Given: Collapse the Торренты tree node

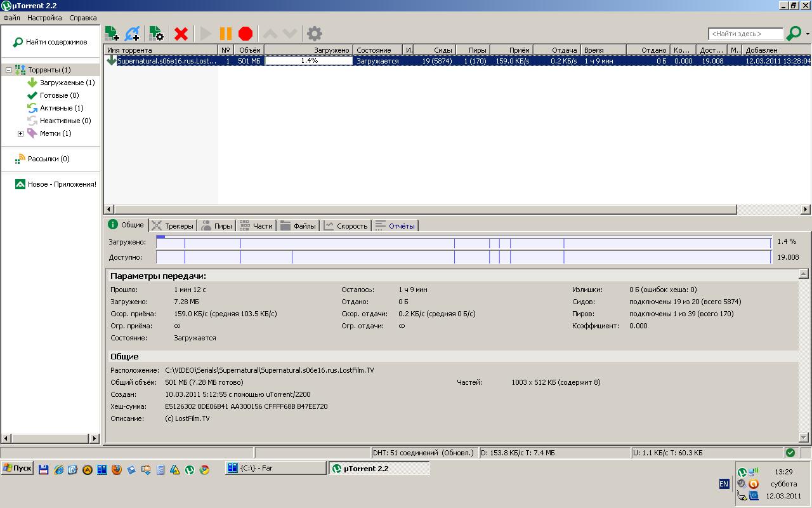Looking at the screenshot, I should 9,70.
